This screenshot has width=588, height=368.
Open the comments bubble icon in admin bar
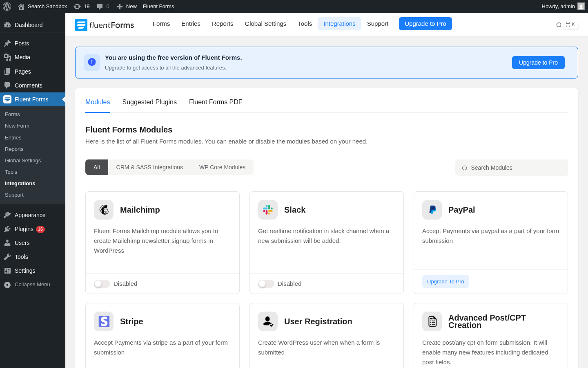100,7
